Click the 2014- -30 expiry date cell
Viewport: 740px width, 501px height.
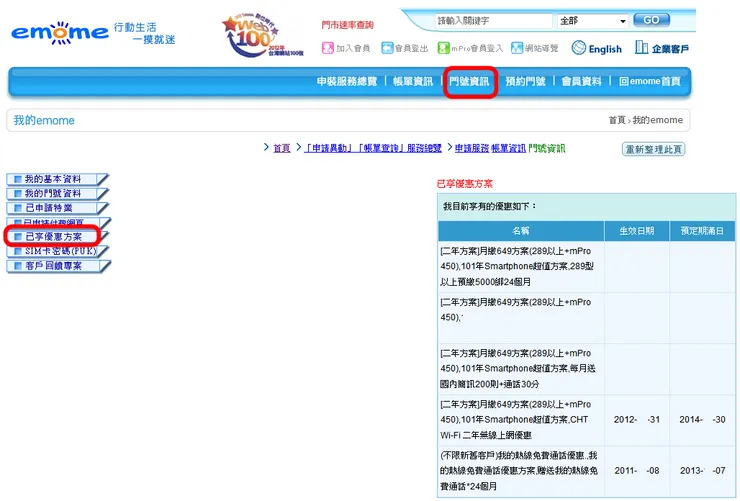click(702, 420)
